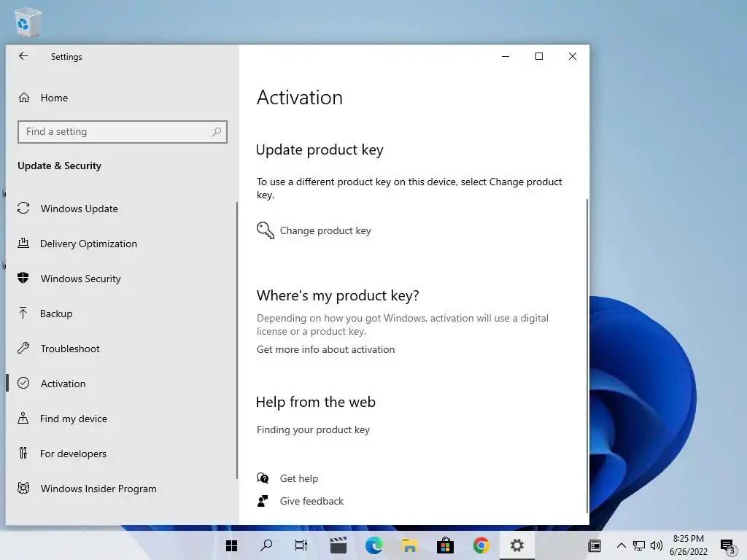Focus the Find a setting search box
The width and height of the screenshot is (747, 560).
123,132
